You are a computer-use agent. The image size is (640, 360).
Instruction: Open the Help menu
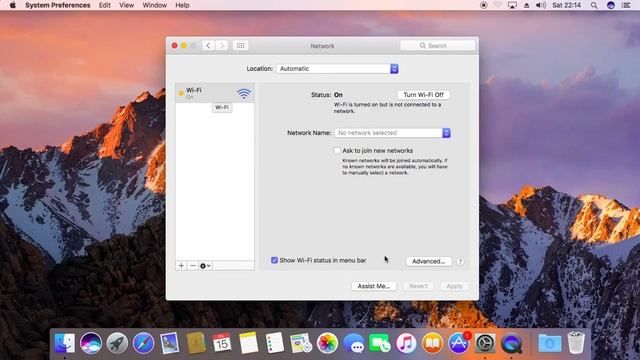click(182, 5)
